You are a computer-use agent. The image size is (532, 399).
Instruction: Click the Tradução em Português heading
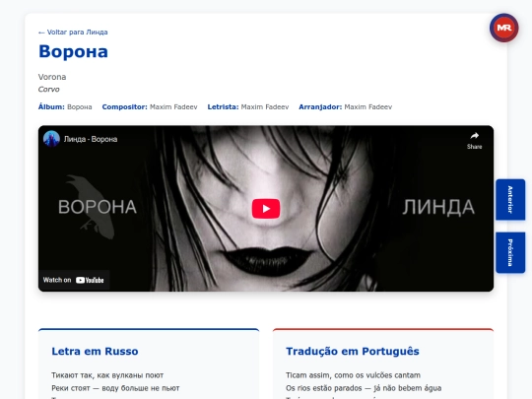[x=353, y=351]
